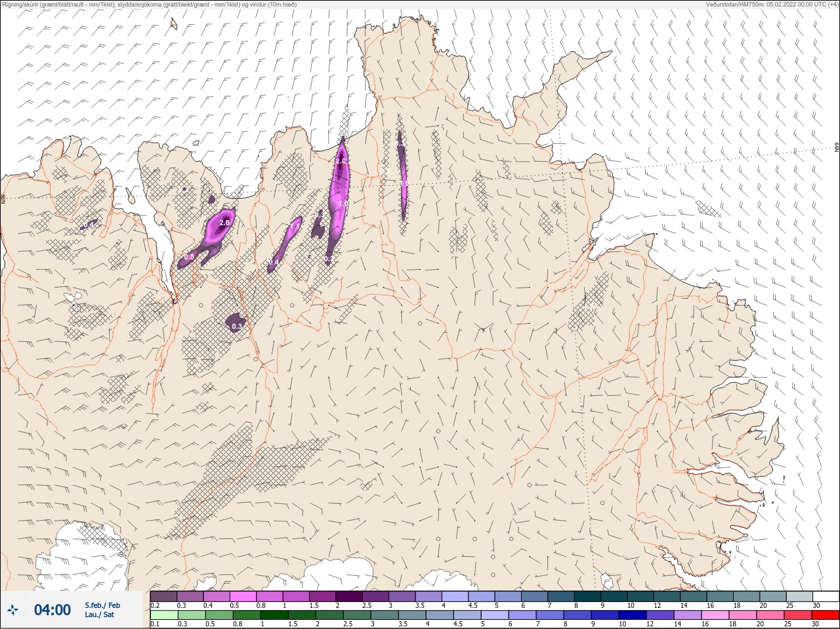Select the dark navy blue legend swatch labeled 10
This screenshot has width=840, height=629.
point(634,615)
